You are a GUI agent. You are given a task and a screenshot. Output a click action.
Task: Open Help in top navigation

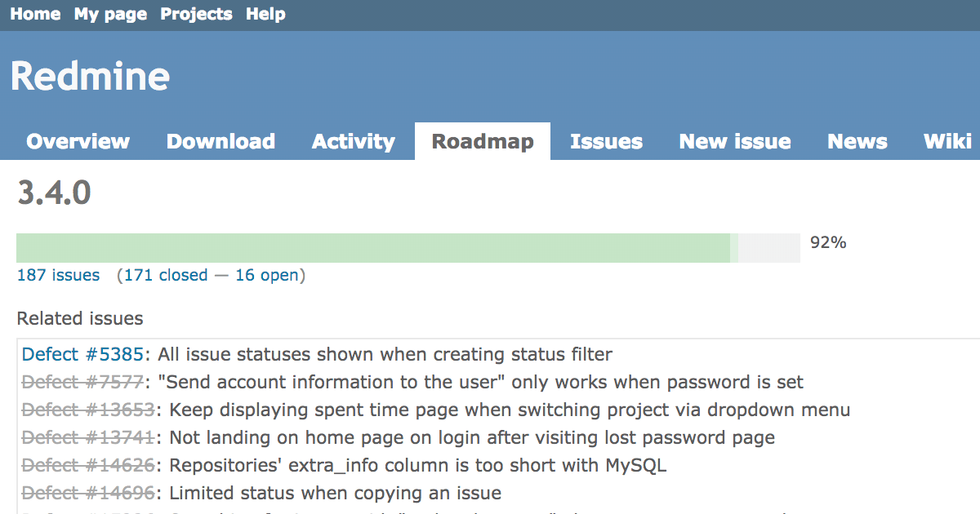click(265, 15)
